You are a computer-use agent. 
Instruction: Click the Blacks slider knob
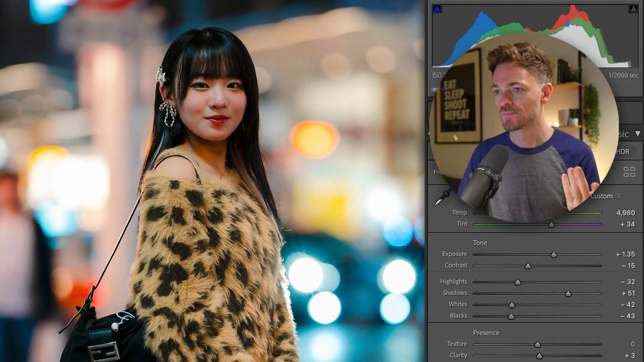pyautogui.click(x=511, y=317)
